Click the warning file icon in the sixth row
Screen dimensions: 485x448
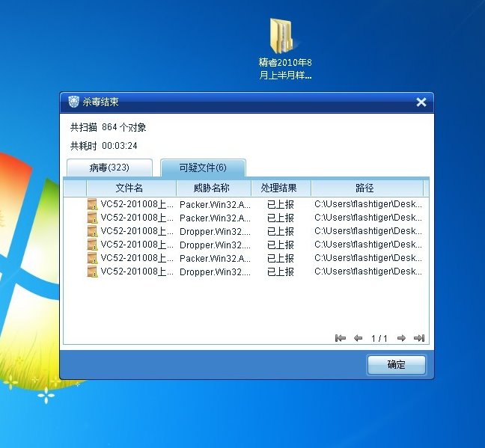pos(92,271)
